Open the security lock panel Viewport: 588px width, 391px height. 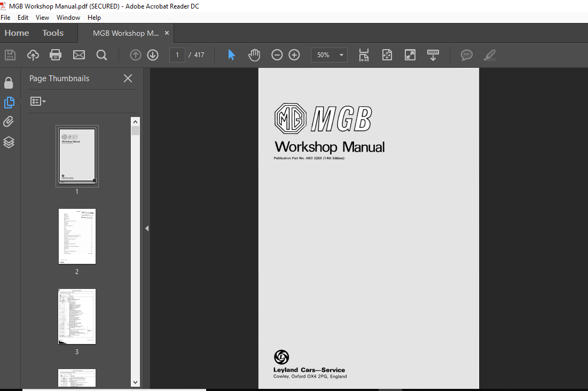coord(9,83)
